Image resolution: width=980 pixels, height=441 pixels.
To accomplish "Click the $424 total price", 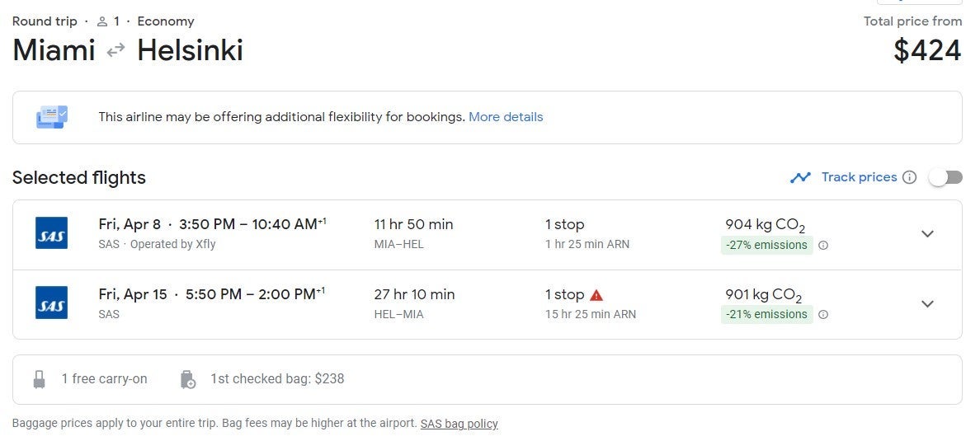I will tap(927, 51).
